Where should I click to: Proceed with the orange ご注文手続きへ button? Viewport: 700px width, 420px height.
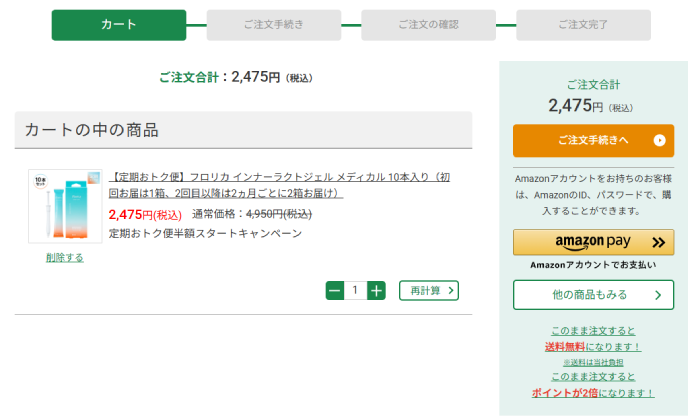pyautogui.click(x=593, y=141)
